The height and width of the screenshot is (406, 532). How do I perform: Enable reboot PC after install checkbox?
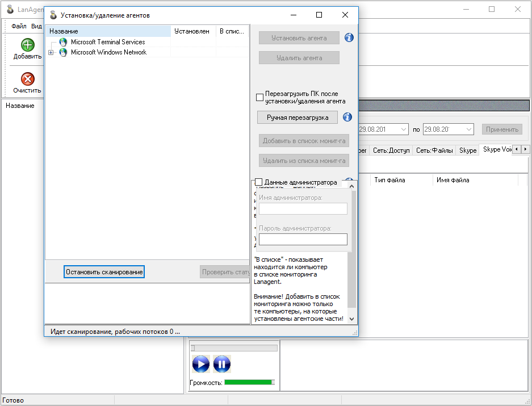click(x=260, y=97)
